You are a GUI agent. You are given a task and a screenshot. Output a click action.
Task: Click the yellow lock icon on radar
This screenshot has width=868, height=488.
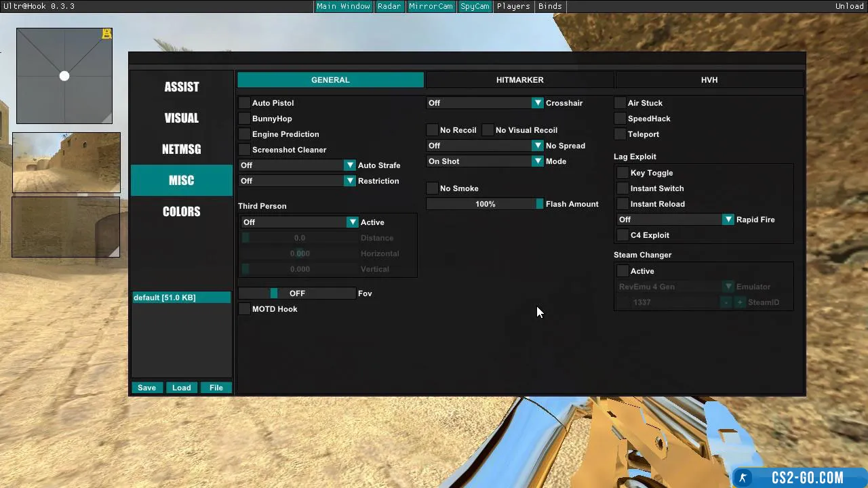click(106, 33)
